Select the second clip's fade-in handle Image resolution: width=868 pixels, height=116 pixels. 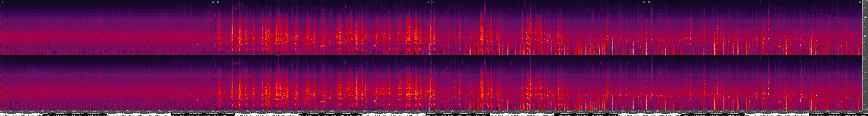(x=218, y=2)
